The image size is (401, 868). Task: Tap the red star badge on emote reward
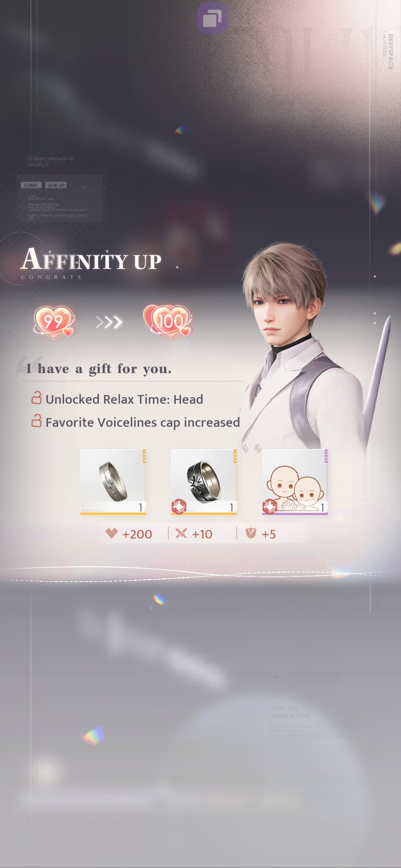[x=270, y=506]
